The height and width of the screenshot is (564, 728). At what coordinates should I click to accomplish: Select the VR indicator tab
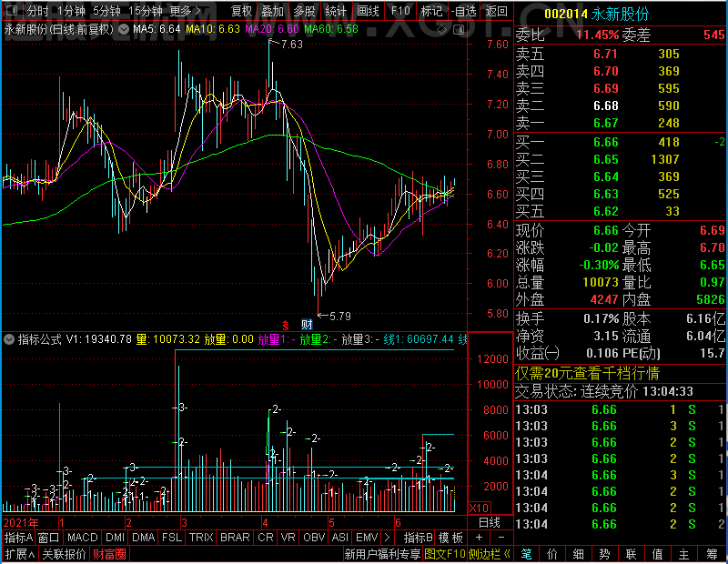pos(288,538)
